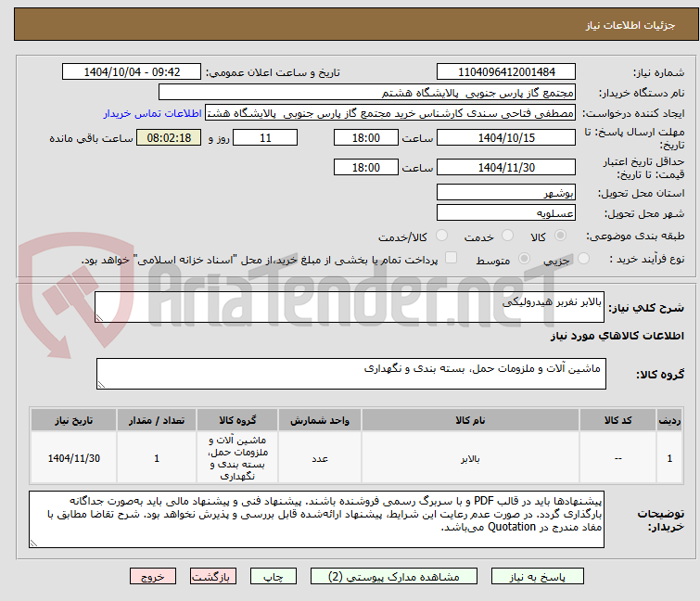Click the عدد unit cell
This screenshot has width=700, height=601.
click(320, 458)
